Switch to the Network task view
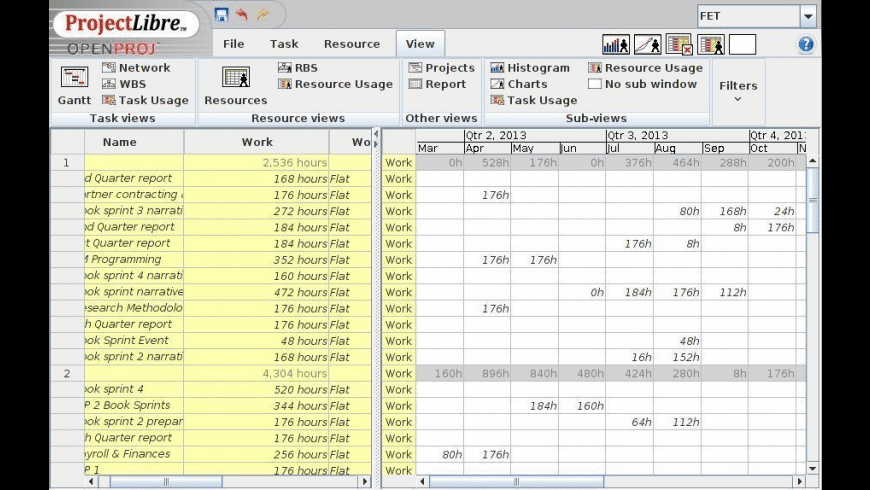This screenshot has height=490, width=870. [x=136, y=68]
